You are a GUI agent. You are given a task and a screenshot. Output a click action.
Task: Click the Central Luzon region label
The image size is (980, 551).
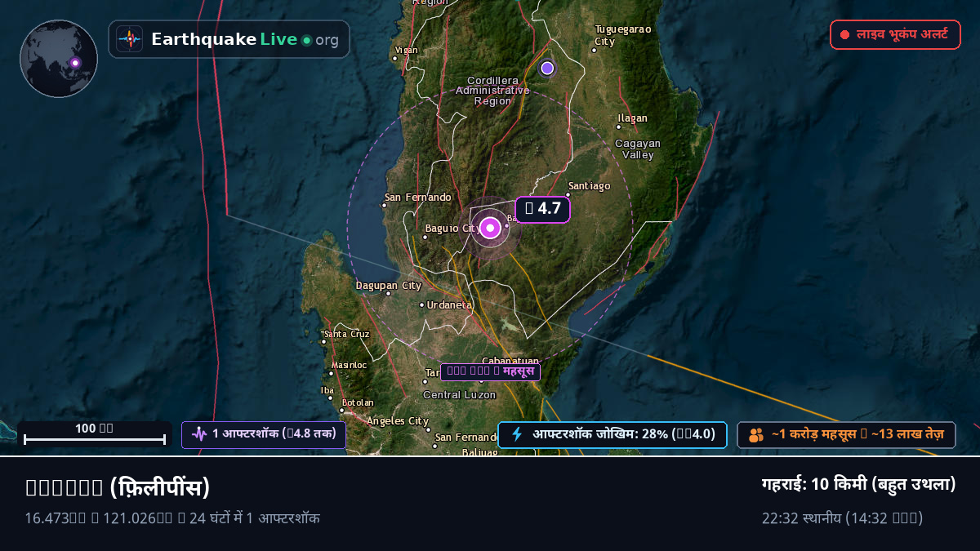coord(459,395)
